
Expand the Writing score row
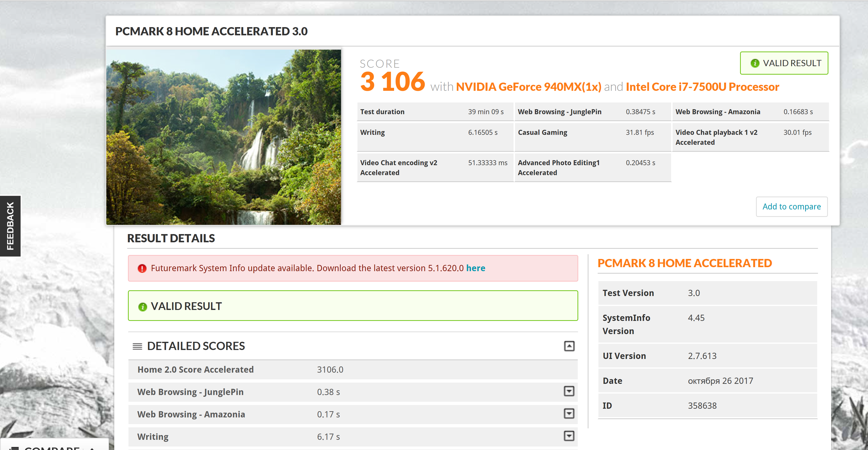click(569, 436)
